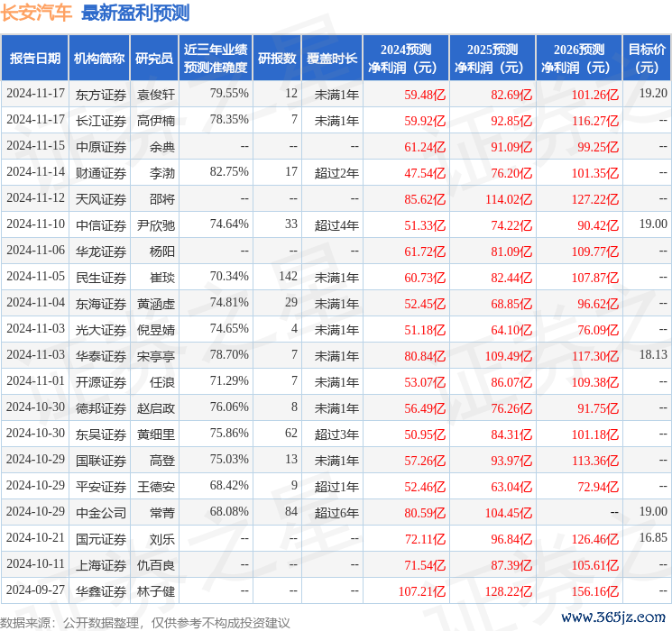Click the 2026预测净利润 column header
Image resolution: width=672 pixels, height=631 pixels.
click(579, 59)
